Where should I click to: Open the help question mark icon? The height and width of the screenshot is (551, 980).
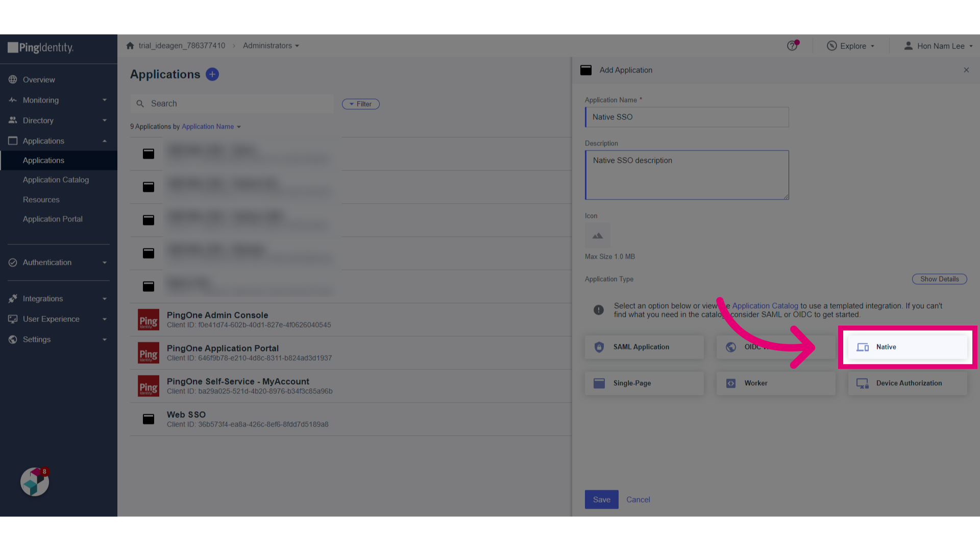(x=792, y=46)
